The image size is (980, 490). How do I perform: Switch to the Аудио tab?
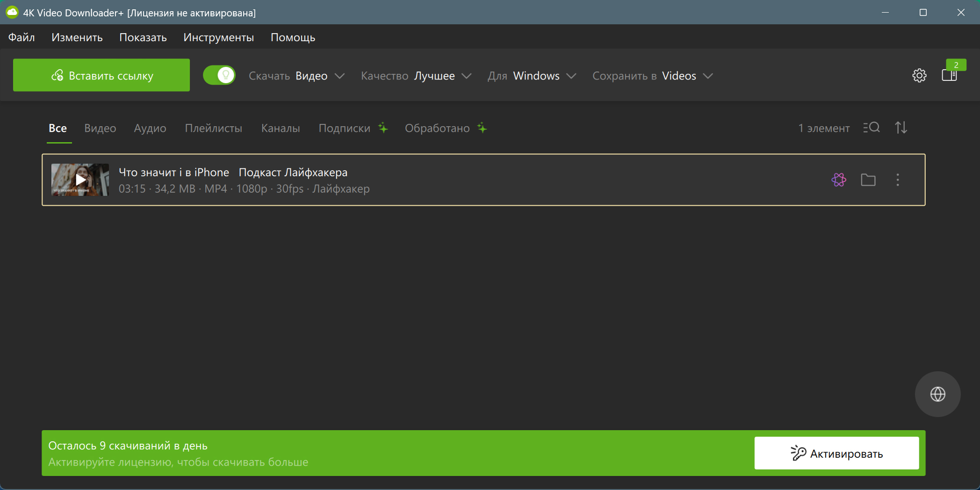tap(150, 128)
